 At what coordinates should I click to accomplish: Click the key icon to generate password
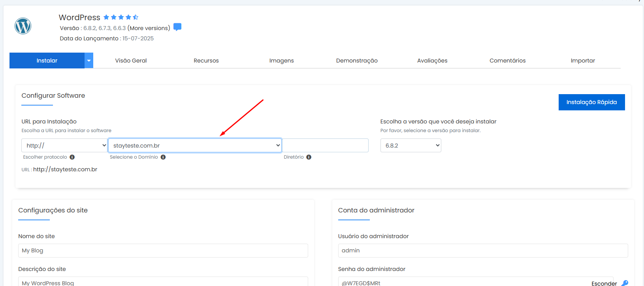click(x=625, y=283)
